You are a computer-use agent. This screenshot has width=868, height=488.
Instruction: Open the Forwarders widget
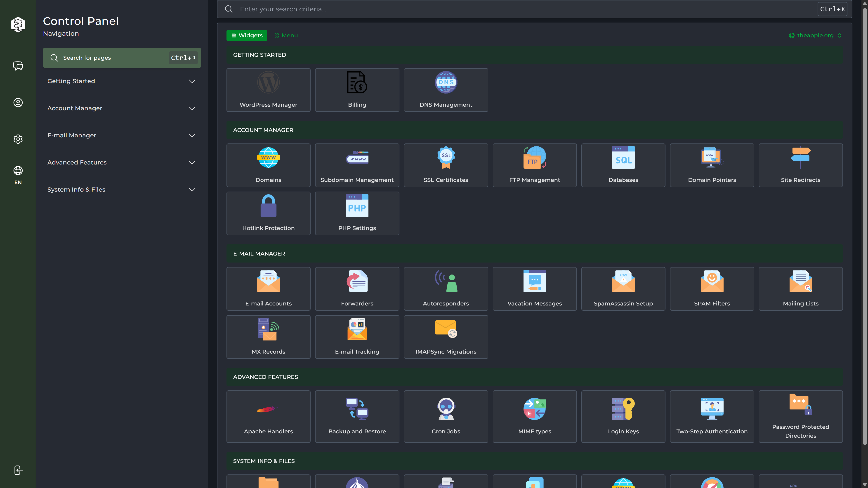pyautogui.click(x=357, y=289)
